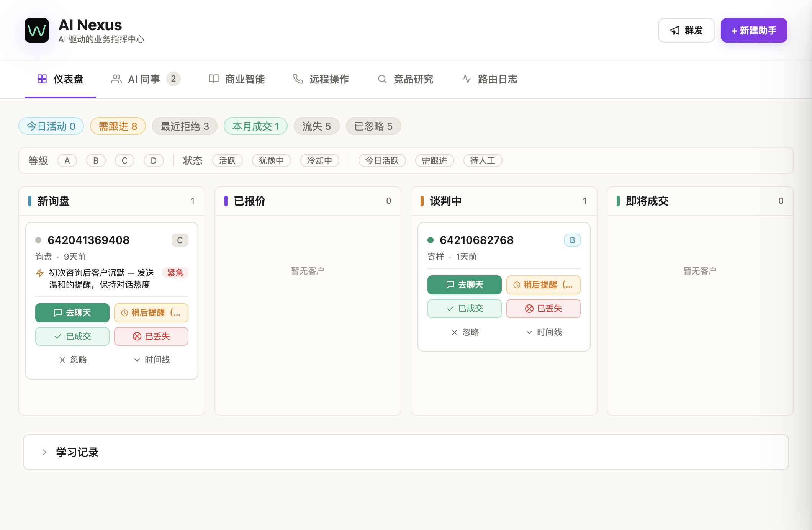
Task: Click the 谈判中 column header
Action: click(x=504, y=201)
